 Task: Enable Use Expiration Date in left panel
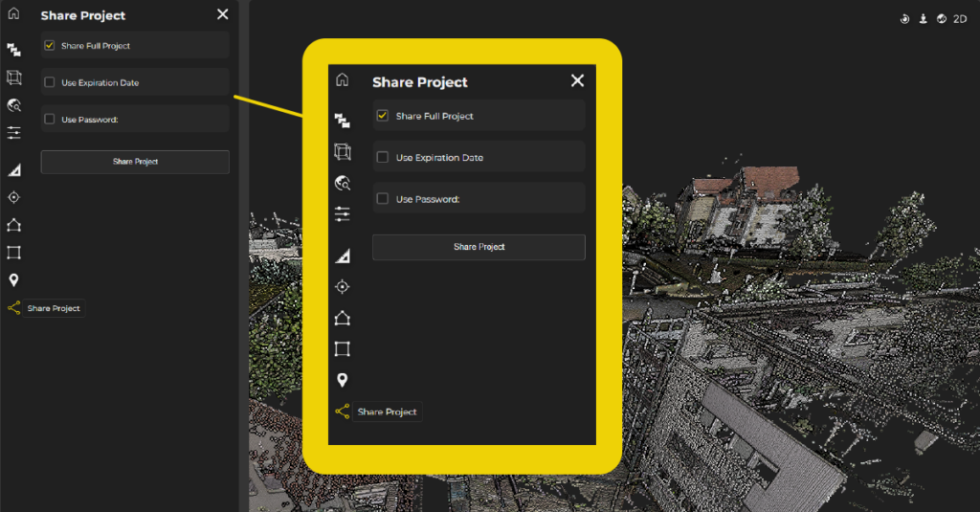50,82
